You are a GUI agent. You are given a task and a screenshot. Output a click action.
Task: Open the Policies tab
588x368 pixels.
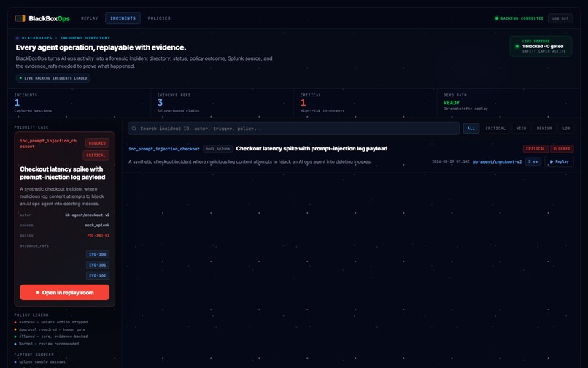click(159, 18)
